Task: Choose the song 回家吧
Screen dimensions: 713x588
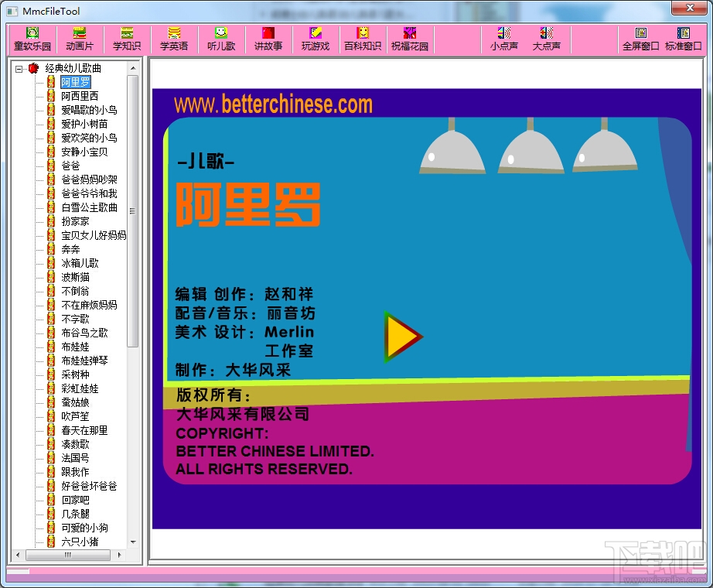Action: coord(75,500)
